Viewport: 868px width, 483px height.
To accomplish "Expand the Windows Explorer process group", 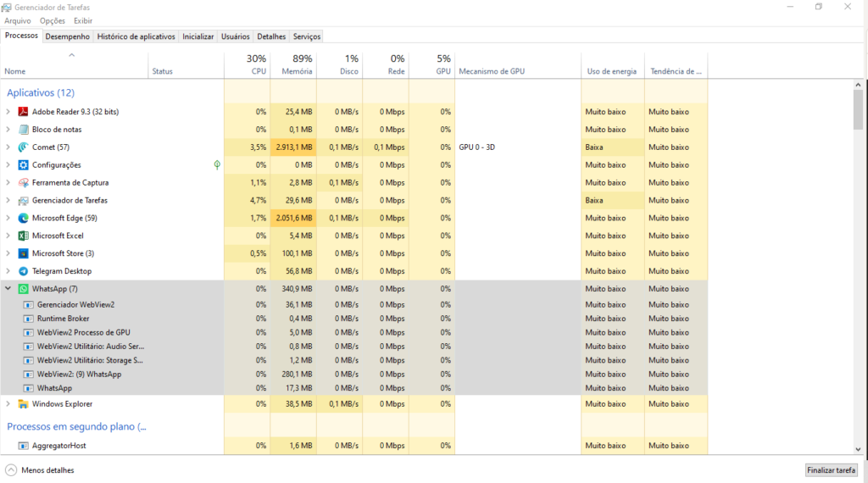I will point(8,404).
